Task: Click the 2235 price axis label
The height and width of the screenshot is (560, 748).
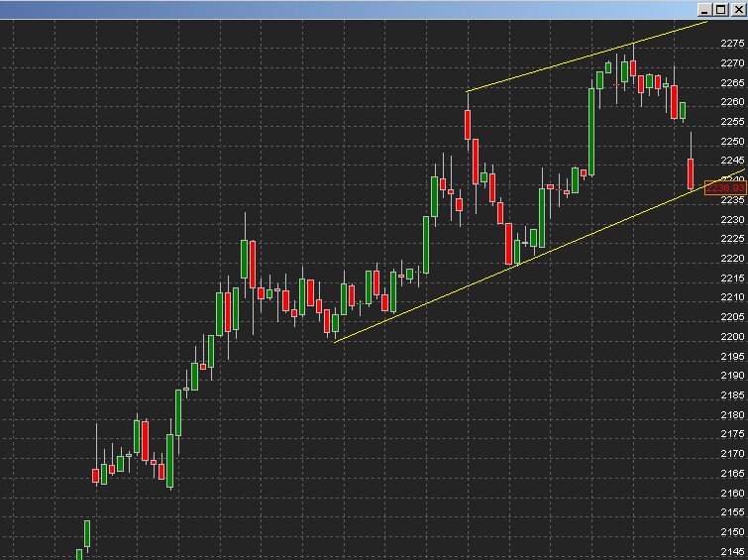Action: [x=732, y=200]
